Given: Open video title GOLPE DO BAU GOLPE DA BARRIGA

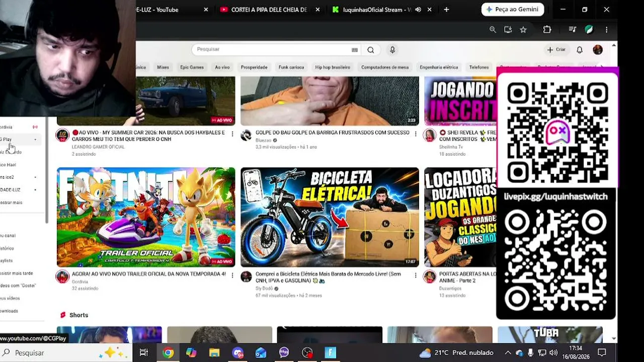Looking at the screenshot, I should [x=333, y=133].
